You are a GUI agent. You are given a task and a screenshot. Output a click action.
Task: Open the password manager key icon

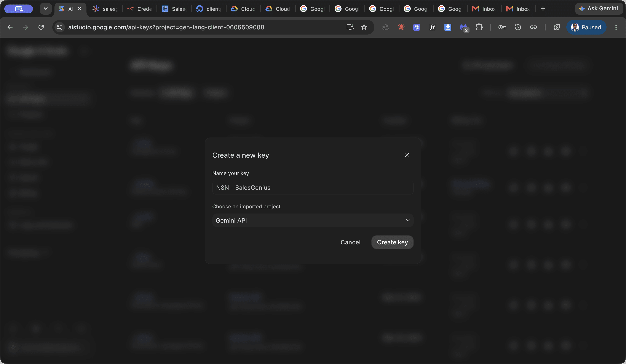pos(502,27)
